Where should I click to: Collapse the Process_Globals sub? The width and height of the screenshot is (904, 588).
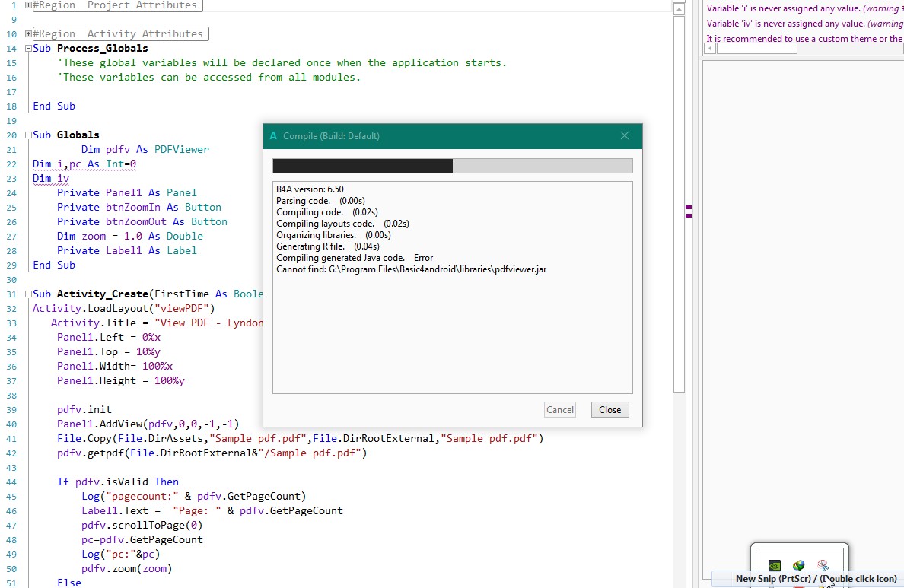point(28,49)
